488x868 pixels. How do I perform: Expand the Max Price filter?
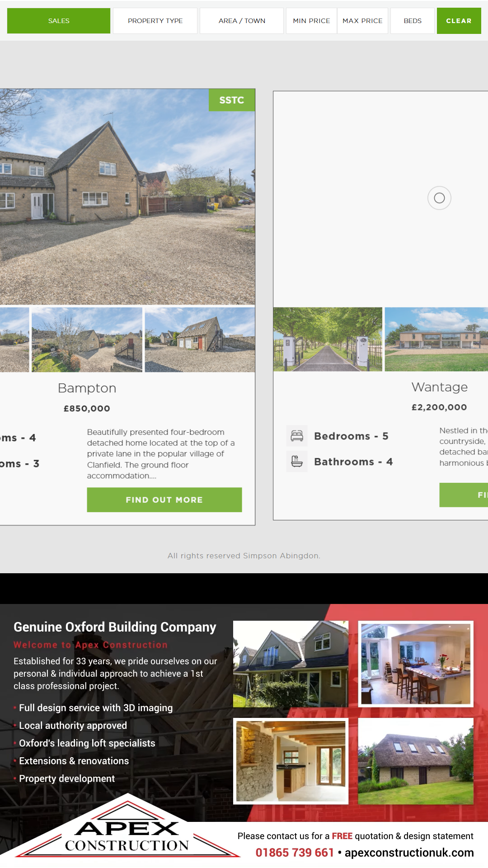[x=362, y=21]
